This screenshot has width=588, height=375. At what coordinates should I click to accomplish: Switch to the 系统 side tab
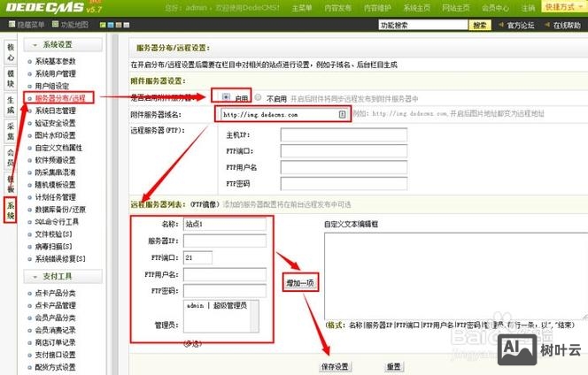(11, 210)
